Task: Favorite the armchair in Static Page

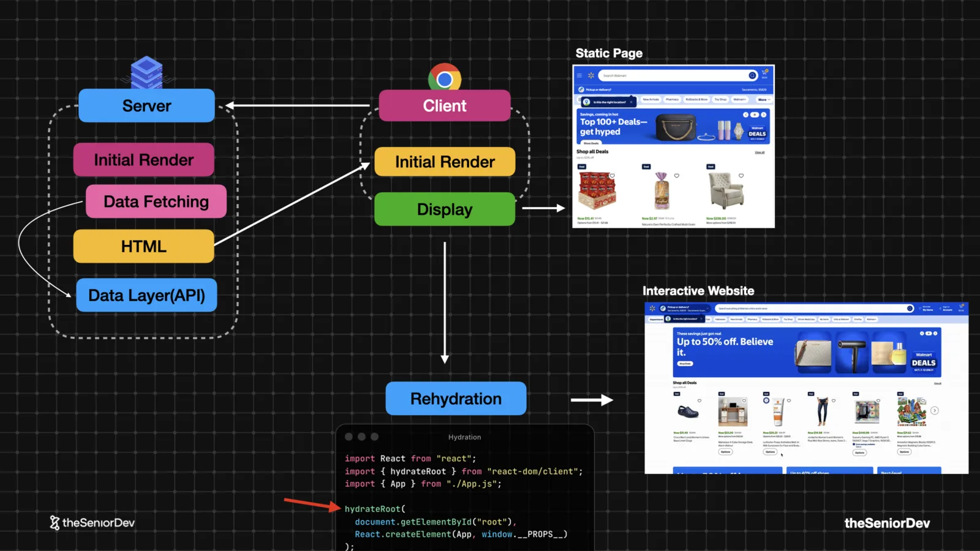Action: [x=741, y=176]
